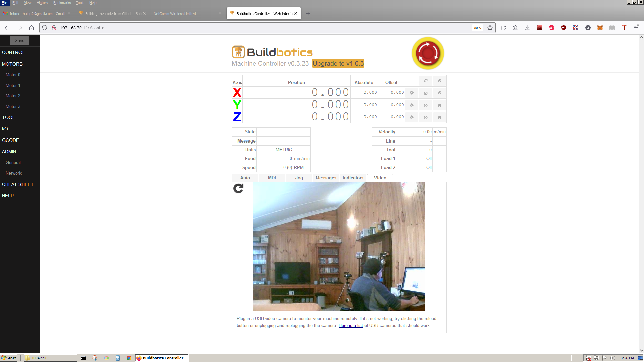Open Motor 2 settings in sidebar

[x=13, y=96]
